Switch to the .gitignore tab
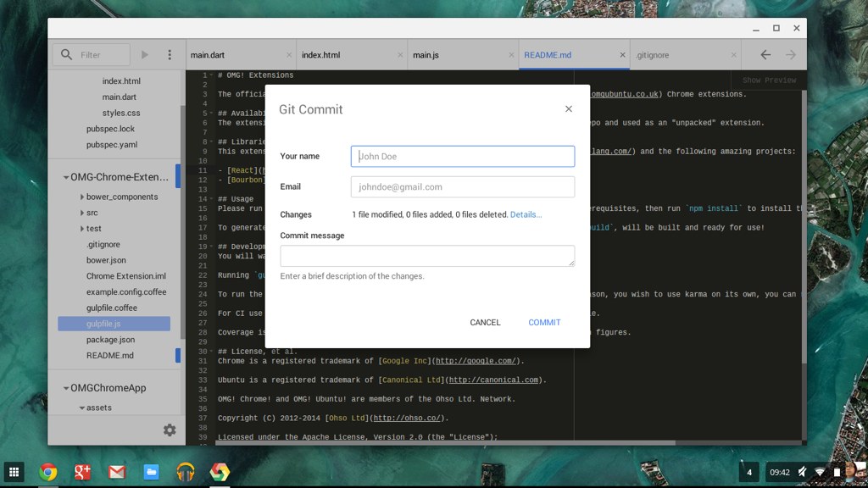Image resolution: width=868 pixels, height=488 pixels. coord(653,55)
